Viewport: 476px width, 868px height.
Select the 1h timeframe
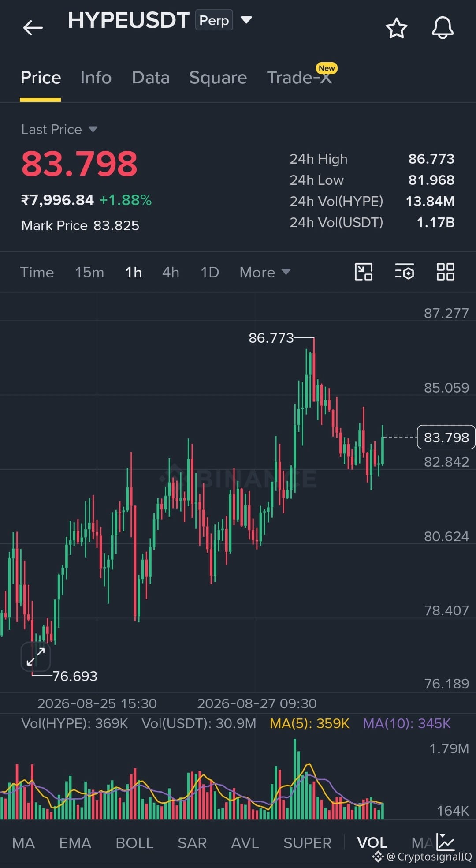(x=134, y=272)
